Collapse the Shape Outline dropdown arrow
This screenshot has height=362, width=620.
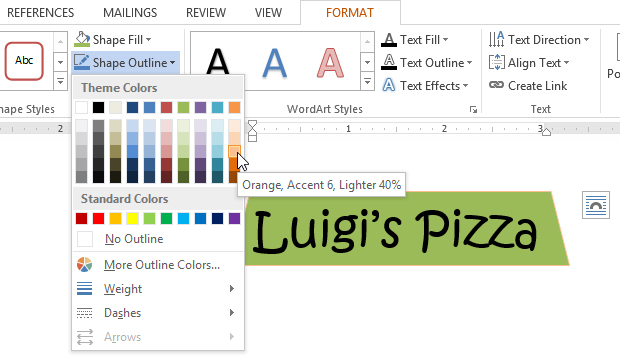172,62
